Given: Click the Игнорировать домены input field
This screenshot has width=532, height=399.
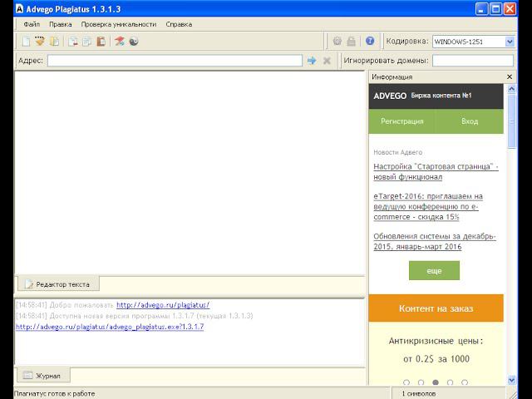Looking at the screenshot, I should 473,61.
